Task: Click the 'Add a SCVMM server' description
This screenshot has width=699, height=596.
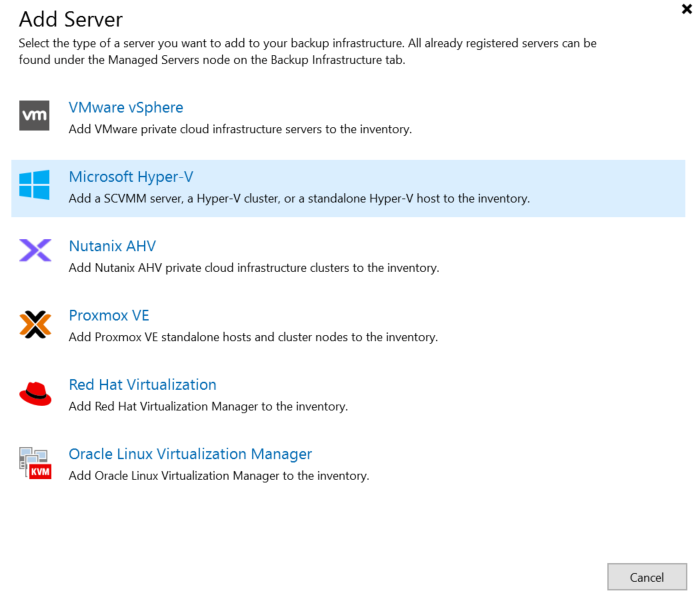Action: 299,198
